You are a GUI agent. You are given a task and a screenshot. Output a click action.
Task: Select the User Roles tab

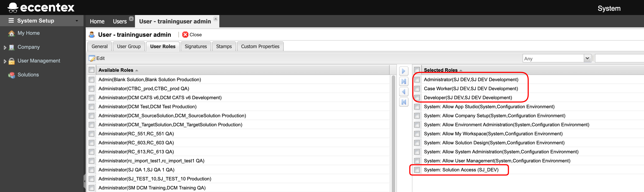click(163, 46)
